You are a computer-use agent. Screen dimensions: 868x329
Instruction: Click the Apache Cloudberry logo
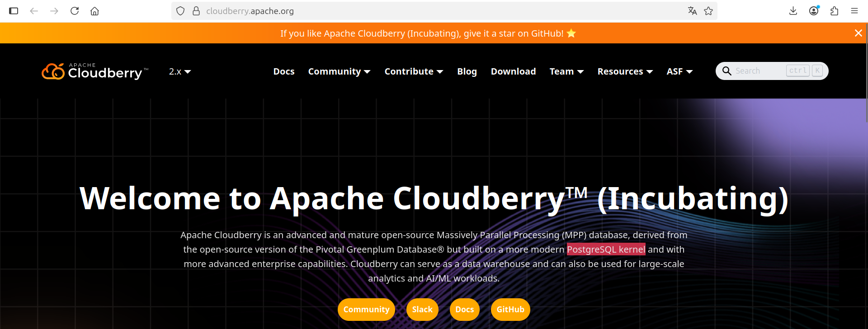(94, 71)
